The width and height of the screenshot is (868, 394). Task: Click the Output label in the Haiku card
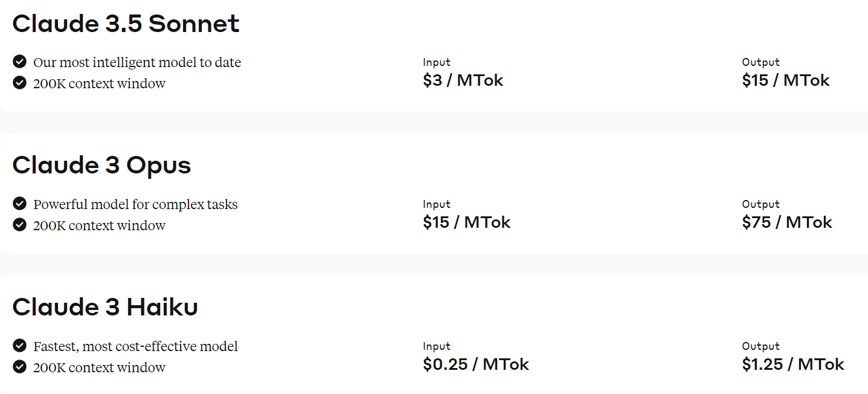pos(760,346)
